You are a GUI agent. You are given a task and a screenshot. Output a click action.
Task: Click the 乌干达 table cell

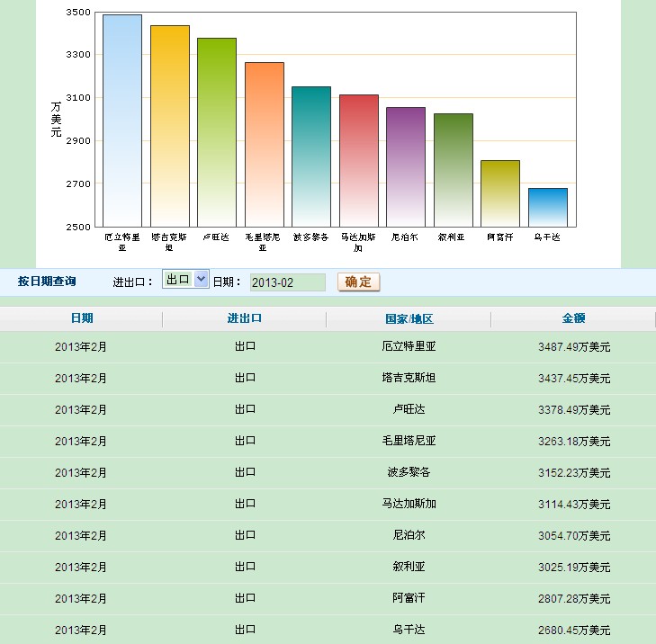409,630
